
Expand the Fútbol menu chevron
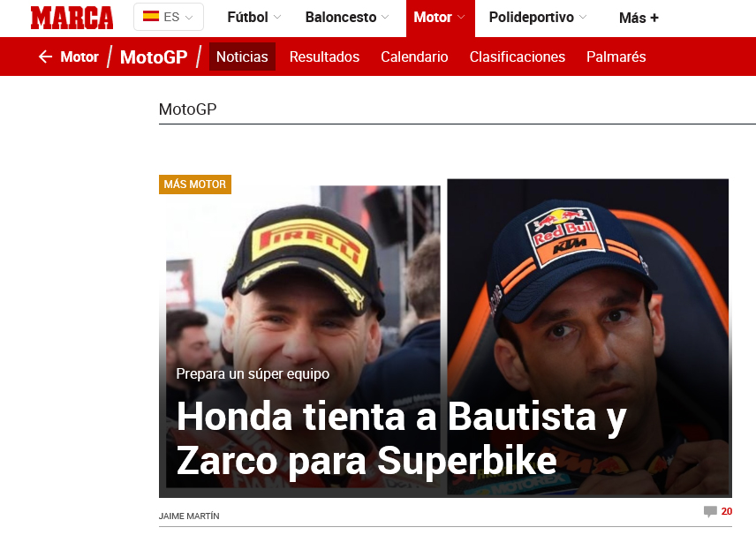pos(277,17)
